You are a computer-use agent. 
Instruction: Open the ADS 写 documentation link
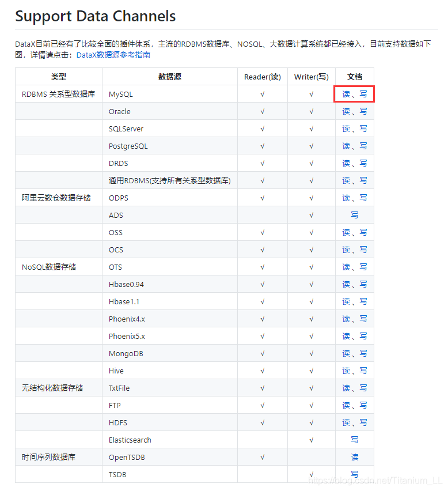point(355,215)
